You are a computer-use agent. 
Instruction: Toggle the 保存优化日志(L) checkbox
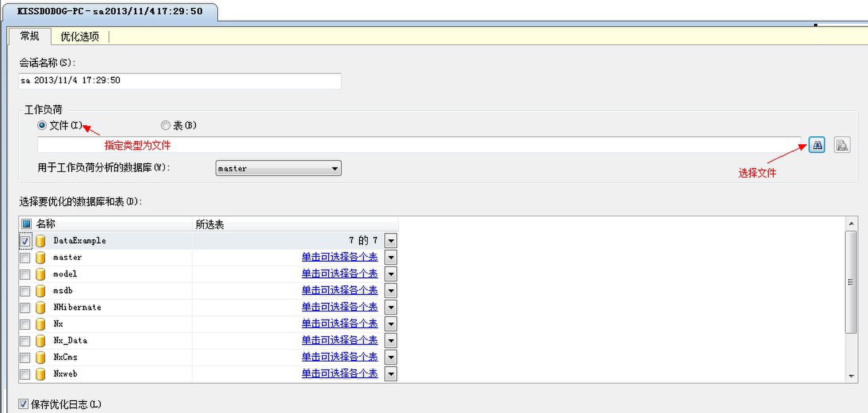[x=23, y=404]
